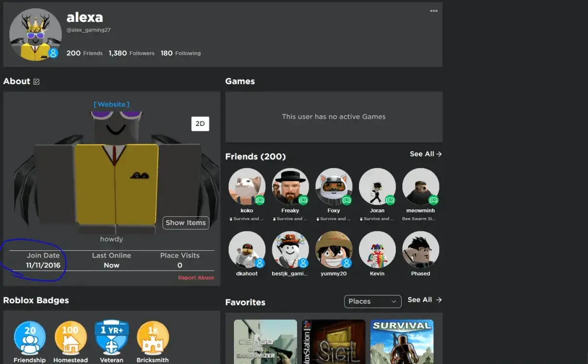
Task: Open the CS:GO Guns Randomizer favorite thumbnail
Action: 266,342
